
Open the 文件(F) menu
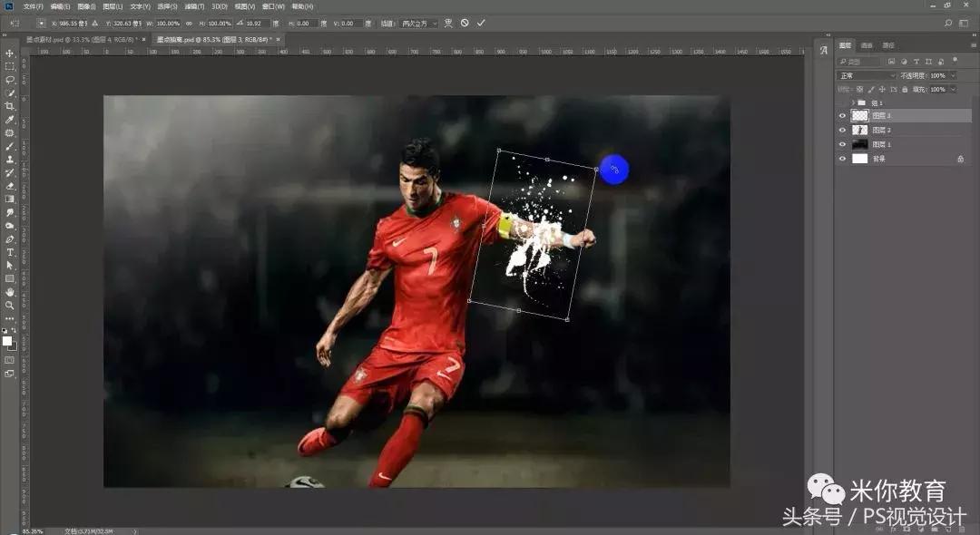[34, 6]
